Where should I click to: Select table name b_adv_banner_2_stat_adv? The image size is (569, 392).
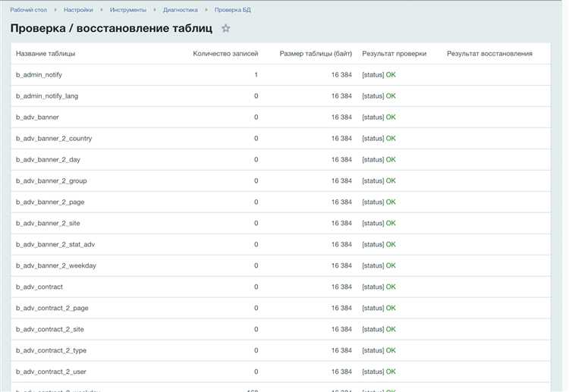point(55,244)
